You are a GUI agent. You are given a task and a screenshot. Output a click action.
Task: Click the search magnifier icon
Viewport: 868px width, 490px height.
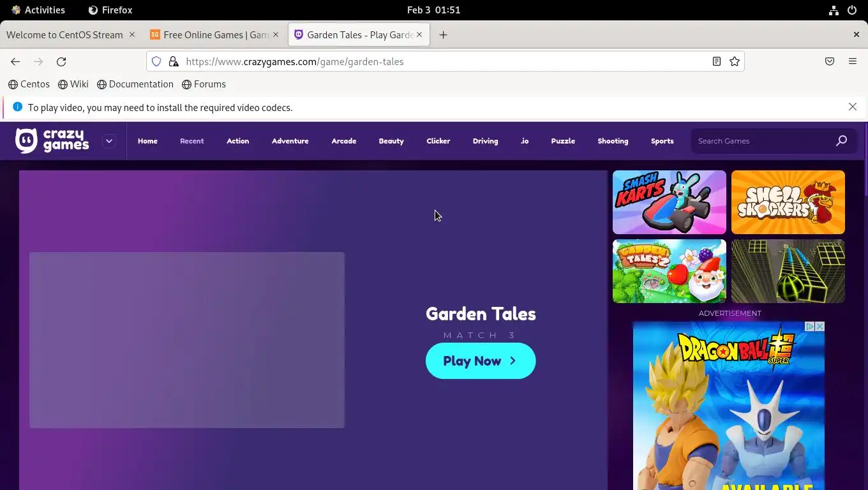[841, 140]
